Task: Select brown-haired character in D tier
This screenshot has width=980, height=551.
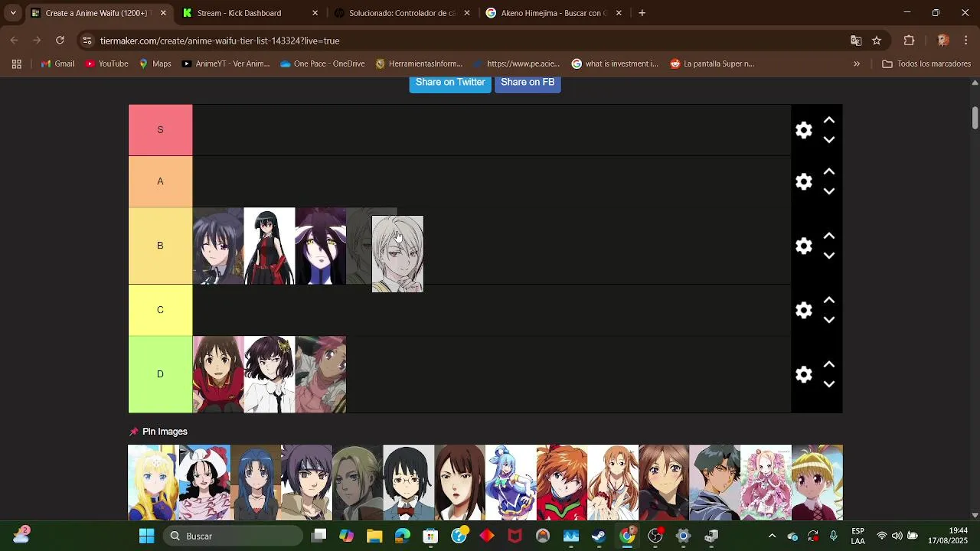Action: 218,374
